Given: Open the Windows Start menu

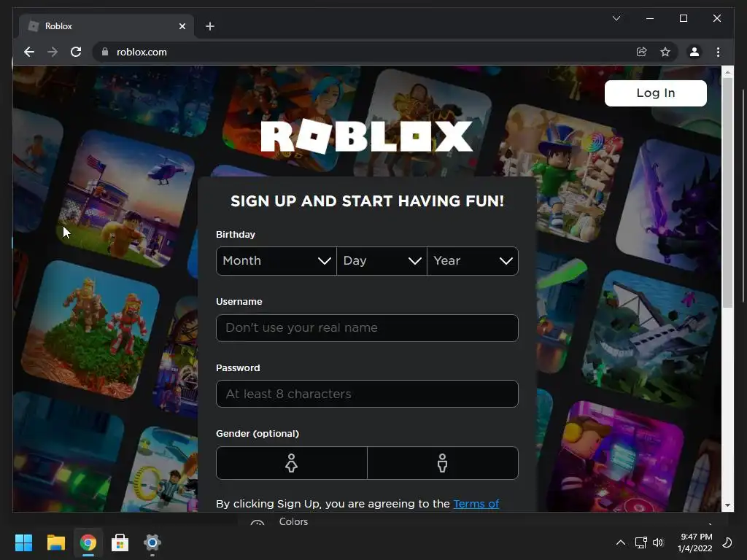Looking at the screenshot, I should tap(23, 542).
